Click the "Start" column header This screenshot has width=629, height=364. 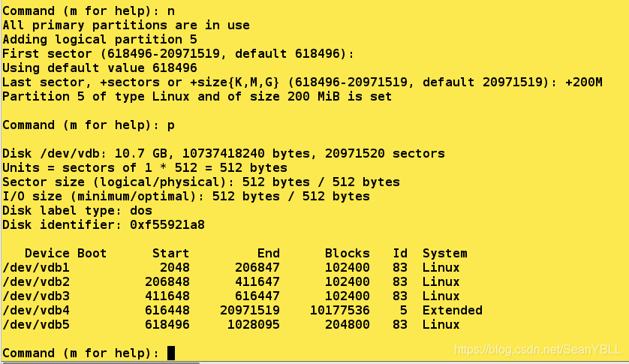click(x=171, y=253)
